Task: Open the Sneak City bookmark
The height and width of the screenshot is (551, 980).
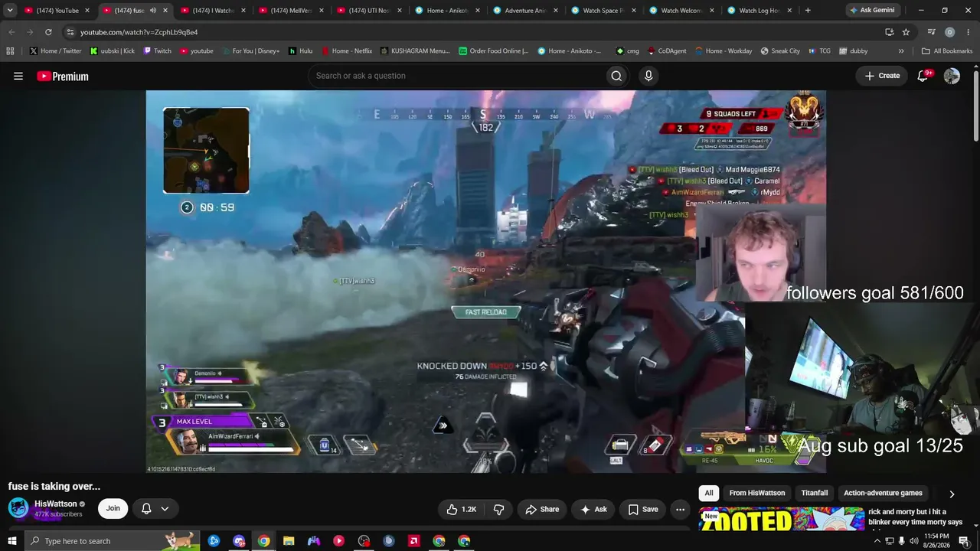Action: pyautogui.click(x=780, y=51)
